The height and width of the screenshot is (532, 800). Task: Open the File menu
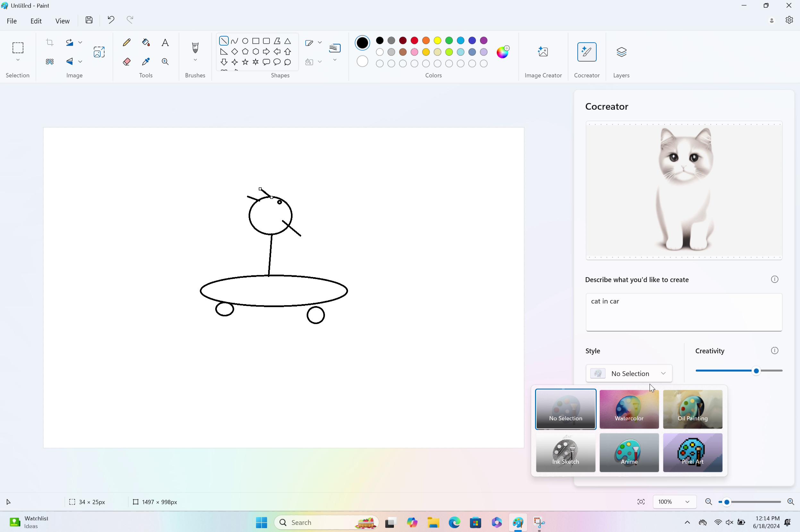pyautogui.click(x=12, y=21)
